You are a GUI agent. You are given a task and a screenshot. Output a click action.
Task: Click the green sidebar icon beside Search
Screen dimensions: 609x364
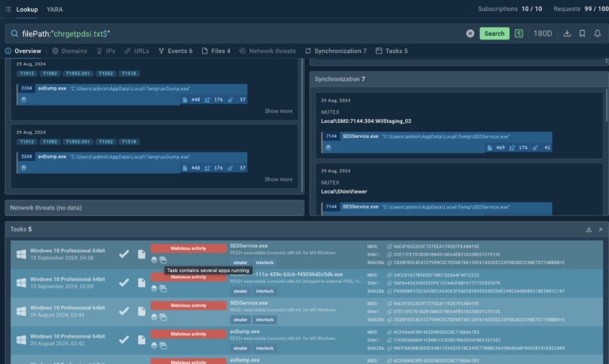click(x=519, y=33)
